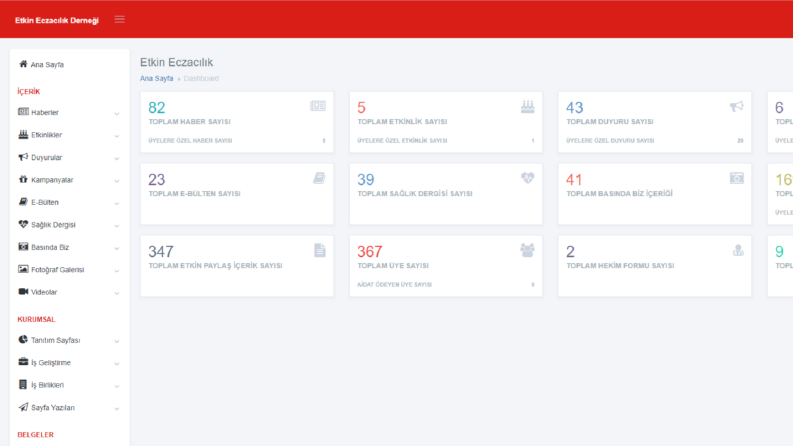Click the Dashboard breadcrumb text
This screenshot has width=793, height=446.
click(x=201, y=78)
